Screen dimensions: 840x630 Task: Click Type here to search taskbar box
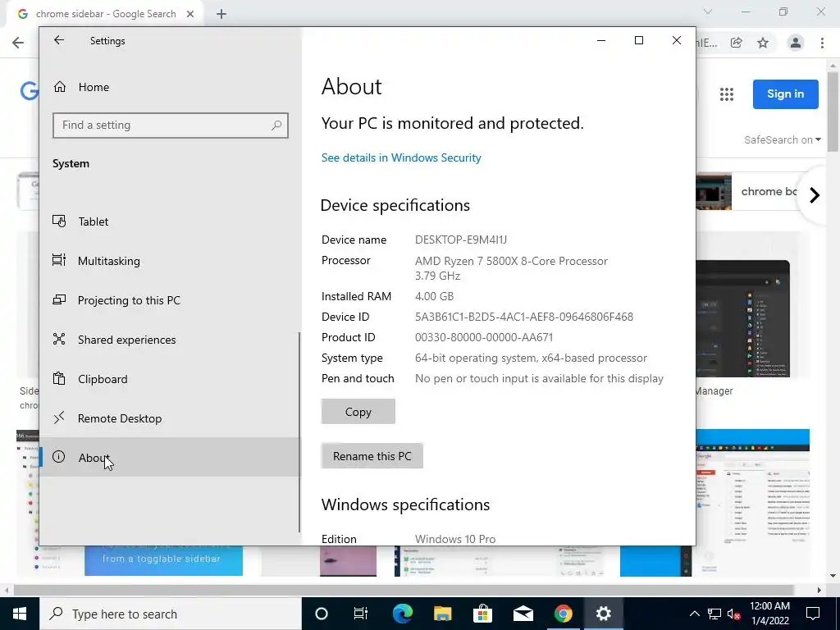[x=171, y=614]
